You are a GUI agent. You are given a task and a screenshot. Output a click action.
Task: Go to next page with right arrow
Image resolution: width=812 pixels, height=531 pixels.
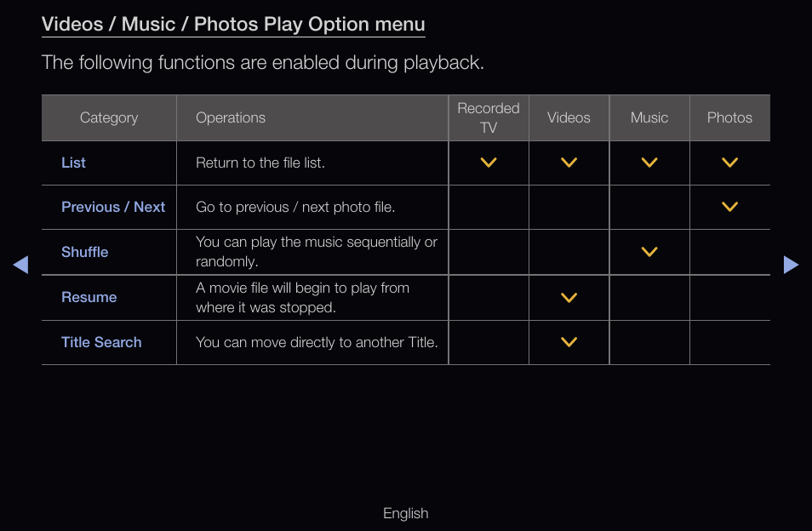click(791, 265)
